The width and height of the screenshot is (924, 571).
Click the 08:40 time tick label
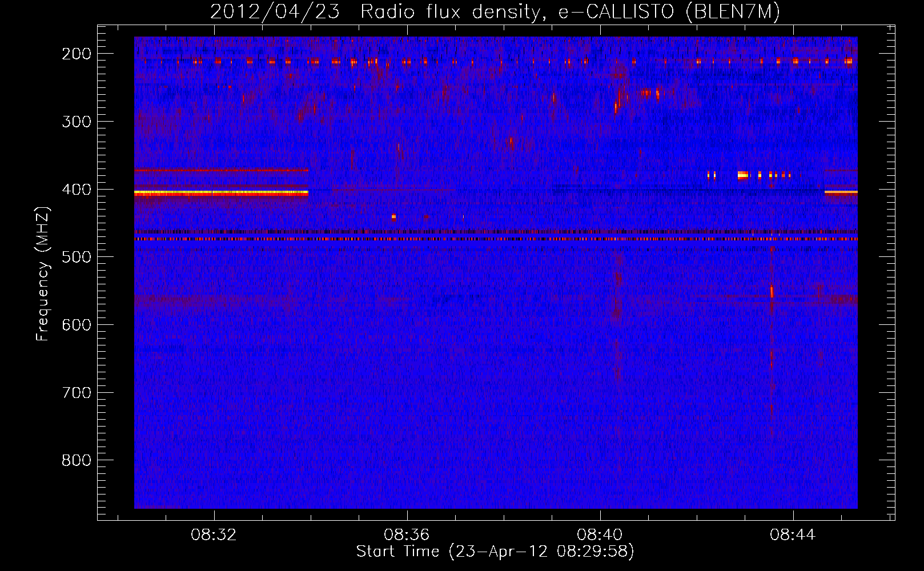tap(600, 535)
